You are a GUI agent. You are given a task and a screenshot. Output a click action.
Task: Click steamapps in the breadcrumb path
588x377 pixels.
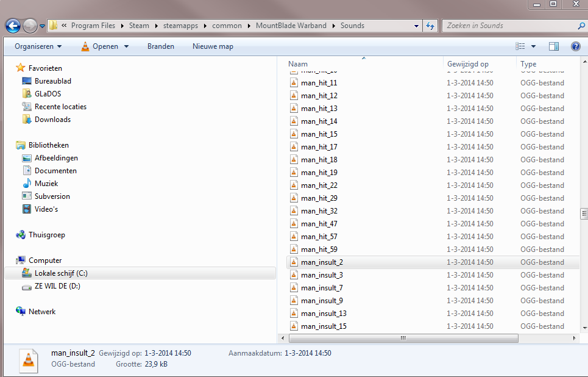coord(180,26)
